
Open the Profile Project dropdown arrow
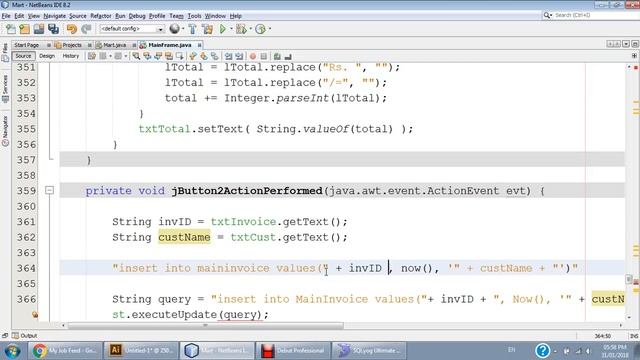point(270,29)
